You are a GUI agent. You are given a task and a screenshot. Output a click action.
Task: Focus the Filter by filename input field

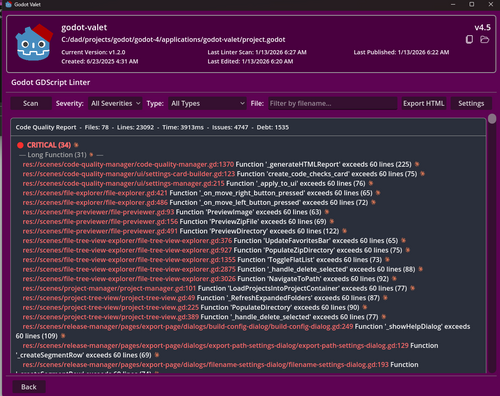tap(333, 103)
